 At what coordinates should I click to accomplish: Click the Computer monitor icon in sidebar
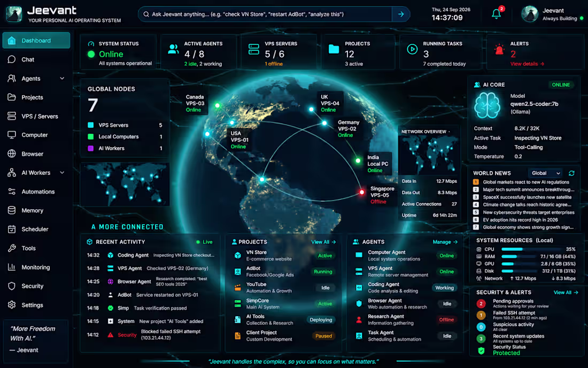tap(12, 135)
